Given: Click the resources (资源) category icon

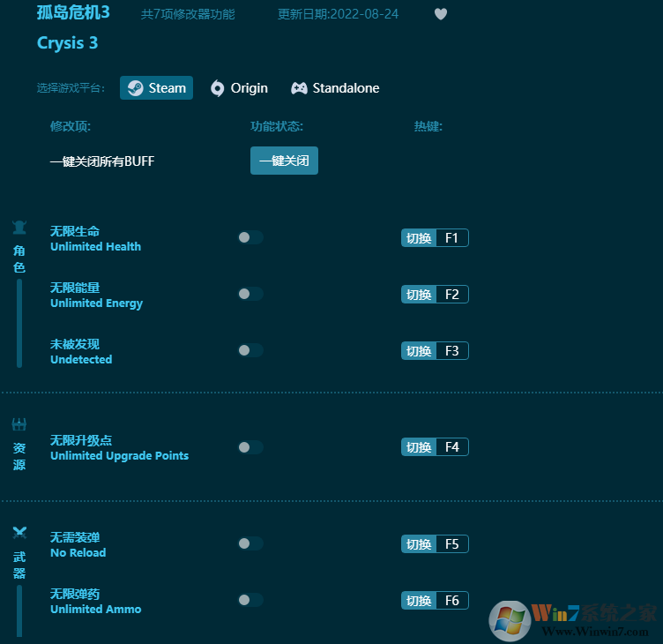Looking at the screenshot, I should point(19,424).
